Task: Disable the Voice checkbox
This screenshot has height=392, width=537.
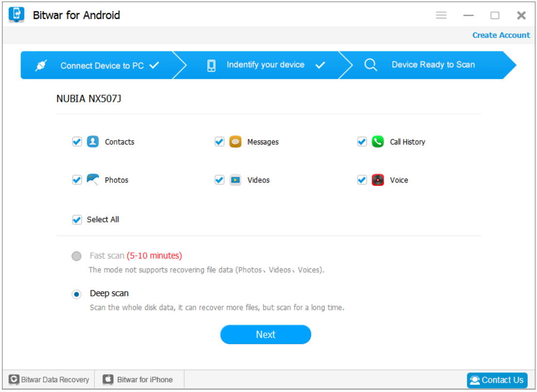Action: click(362, 180)
